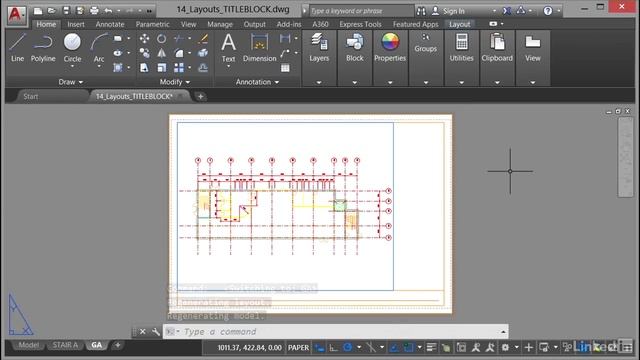Open the Circle tool dropdown arrow
640x360 pixels.
click(x=72, y=67)
